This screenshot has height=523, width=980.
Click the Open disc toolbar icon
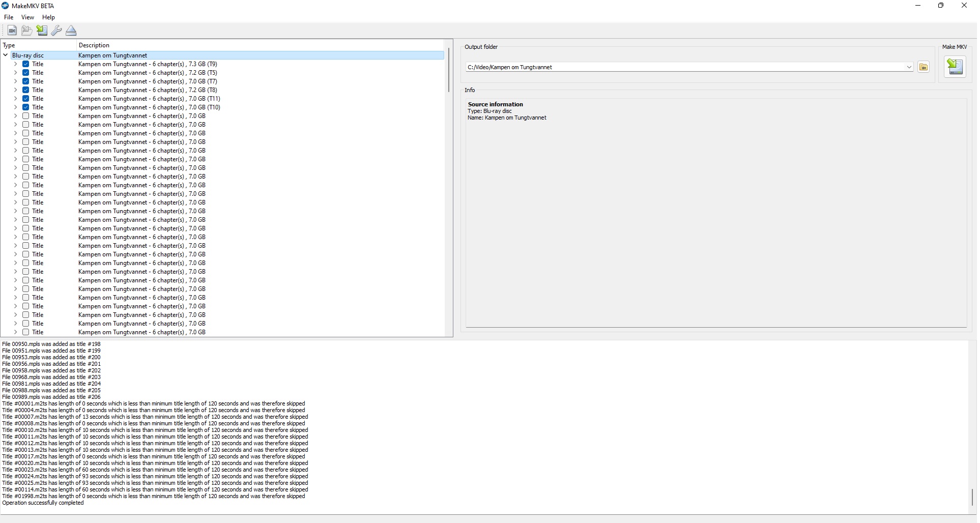click(12, 31)
